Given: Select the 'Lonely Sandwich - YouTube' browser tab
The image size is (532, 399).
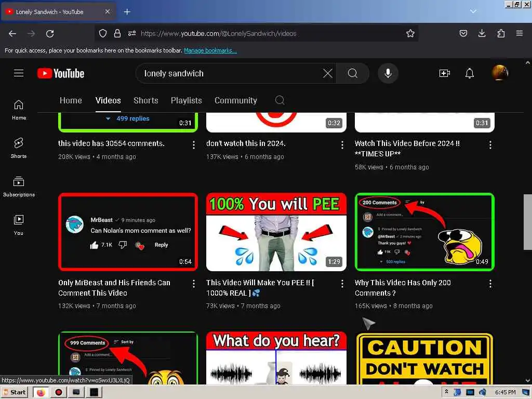Looking at the screenshot, I should tap(58, 12).
